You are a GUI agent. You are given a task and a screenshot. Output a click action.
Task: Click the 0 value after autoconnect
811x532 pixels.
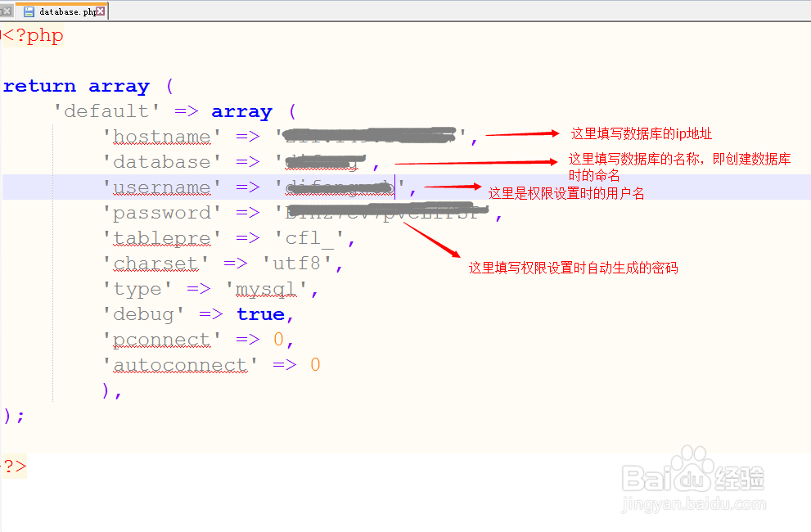(x=315, y=365)
